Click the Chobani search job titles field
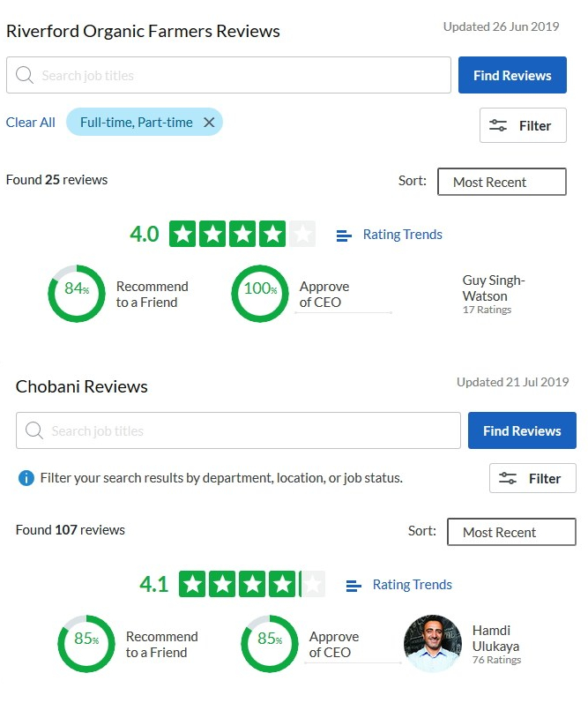 247,431
